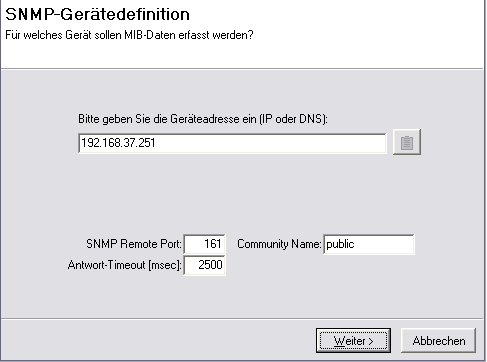This screenshot has width=487, height=362.
Task: Click the gray panel area below the address field
Action: click(x=233, y=193)
